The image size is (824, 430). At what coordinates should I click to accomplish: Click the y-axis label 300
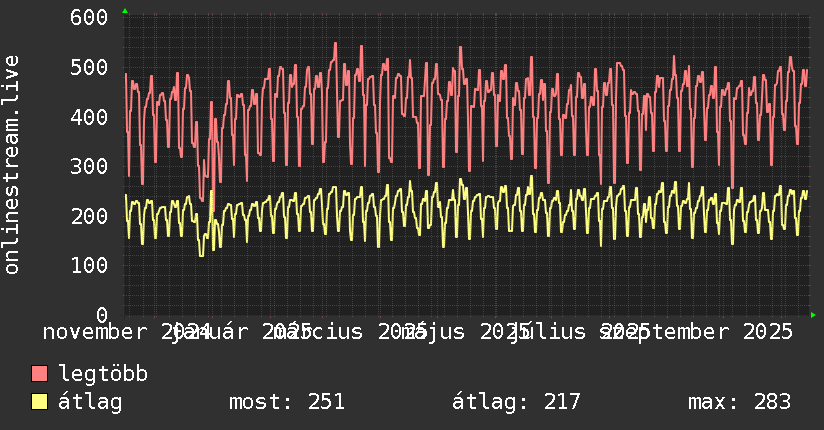pos(89,167)
